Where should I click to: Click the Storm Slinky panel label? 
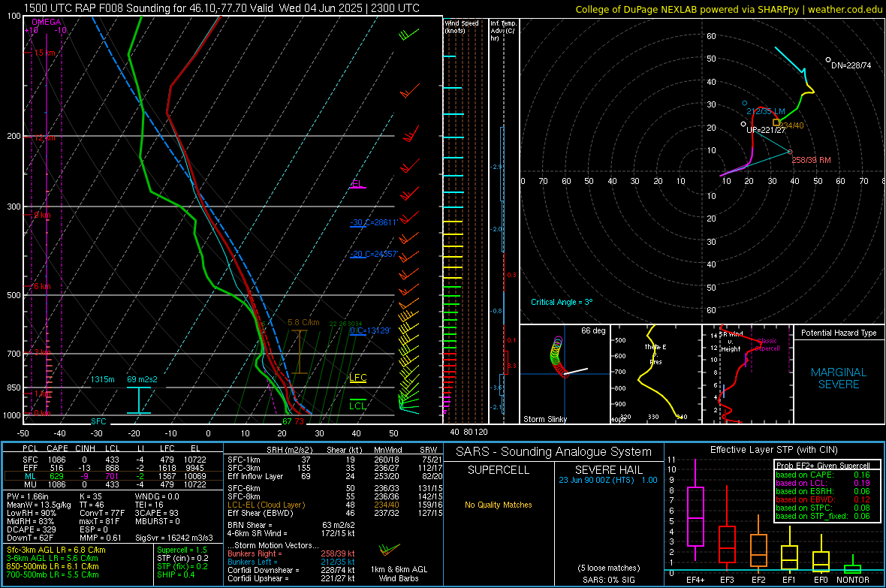click(544, 419)
